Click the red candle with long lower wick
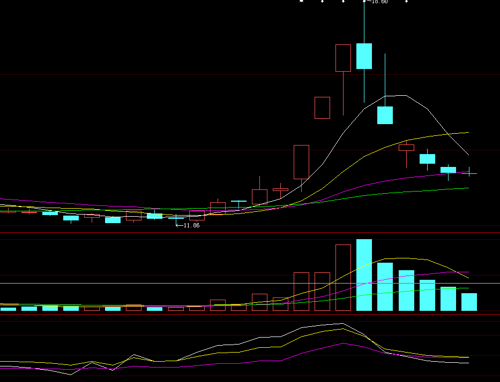Image resolution: width=500 pixels, height=382 pixels. point(343,80)
